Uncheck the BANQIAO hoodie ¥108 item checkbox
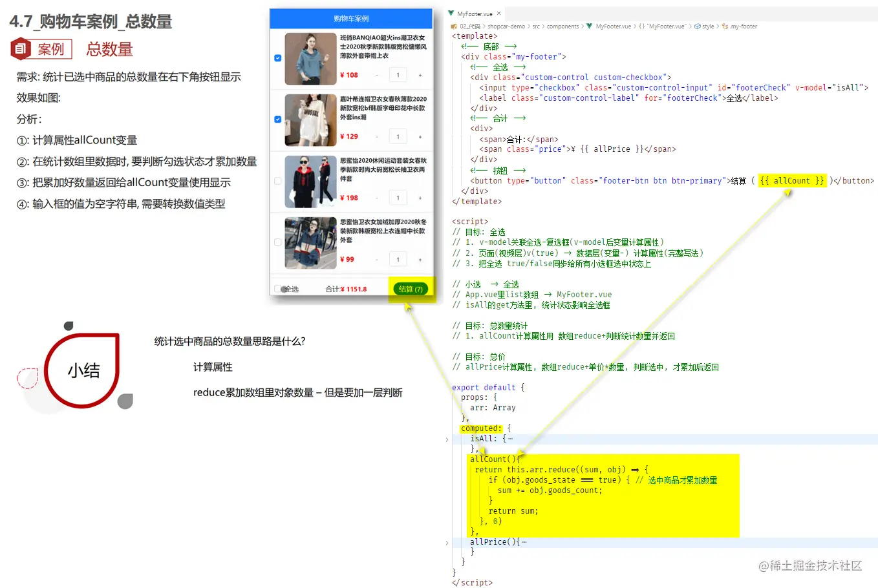 (278, 58)
